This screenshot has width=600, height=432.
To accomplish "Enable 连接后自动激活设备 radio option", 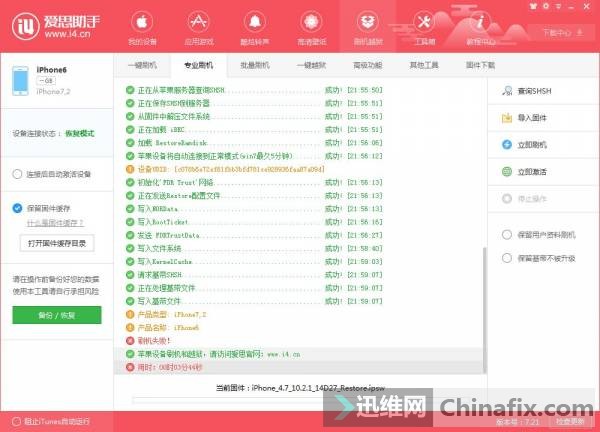I will 17,174.
